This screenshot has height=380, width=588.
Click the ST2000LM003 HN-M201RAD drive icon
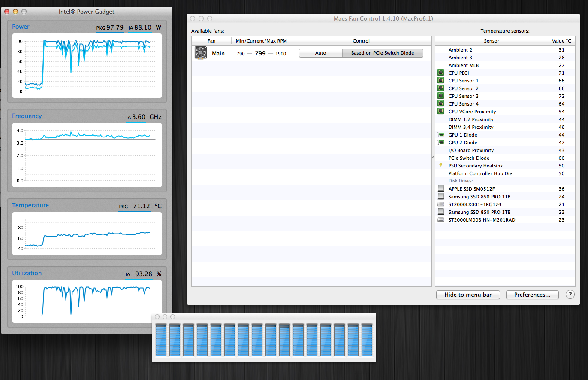click(441, 220)
